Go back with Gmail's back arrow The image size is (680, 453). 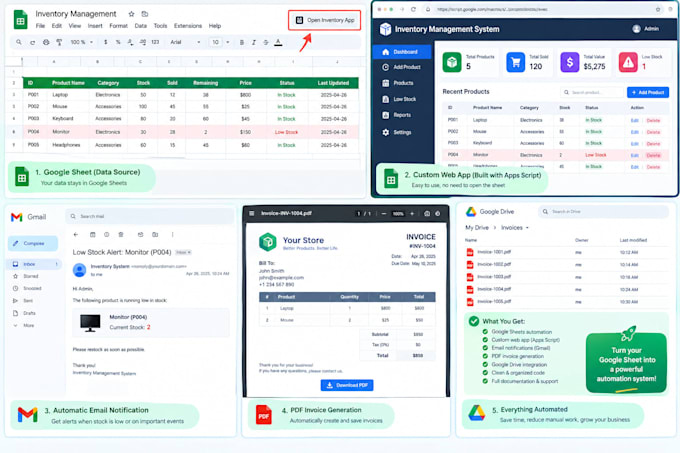tap(76, 235)
